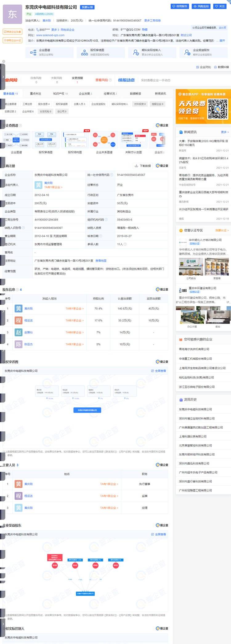Screen dimensions: 231x644
Task: Click 查看地图 next to registered address
Action: click(101, 261)
